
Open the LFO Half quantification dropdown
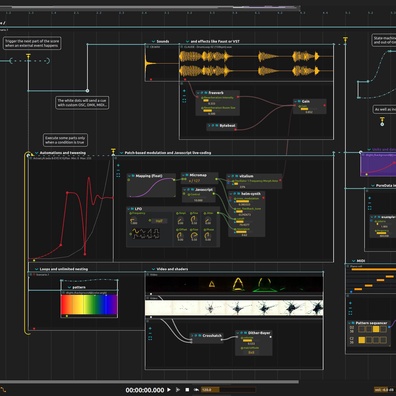click(x=159, y=221)
